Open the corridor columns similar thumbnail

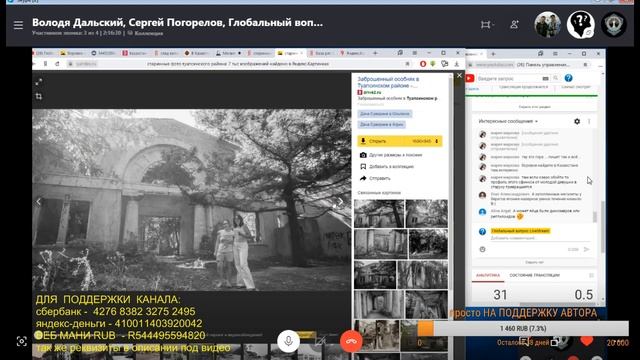pos(378,304)
